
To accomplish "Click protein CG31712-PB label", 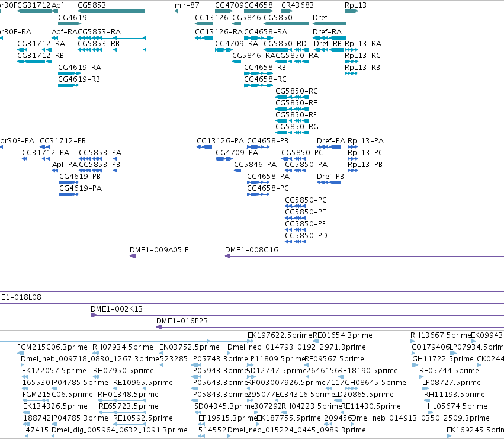I will [x=63, y=141].
